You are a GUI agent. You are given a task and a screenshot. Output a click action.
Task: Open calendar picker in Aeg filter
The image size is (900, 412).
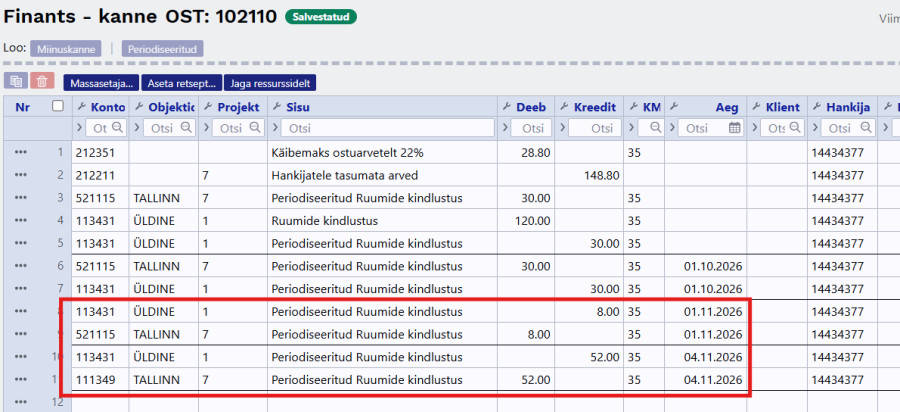(x=735, y=128)
